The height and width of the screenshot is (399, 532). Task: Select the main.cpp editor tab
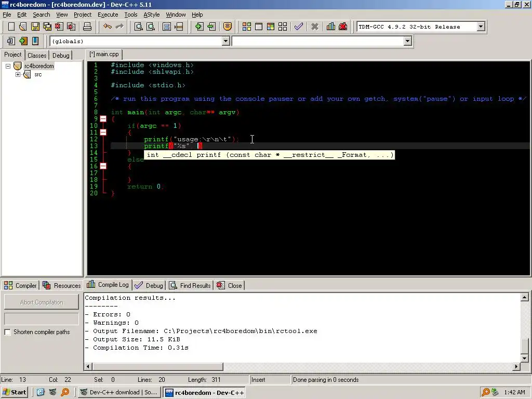point(104,54)
